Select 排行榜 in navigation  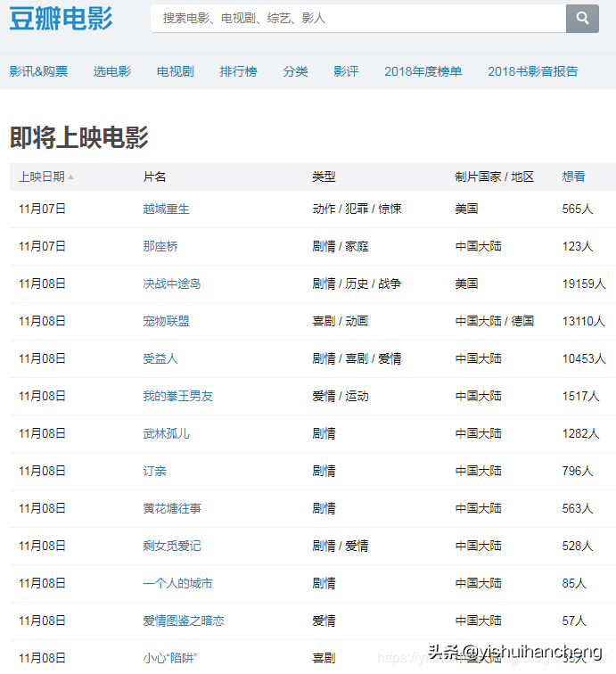[x=239, y=71]
